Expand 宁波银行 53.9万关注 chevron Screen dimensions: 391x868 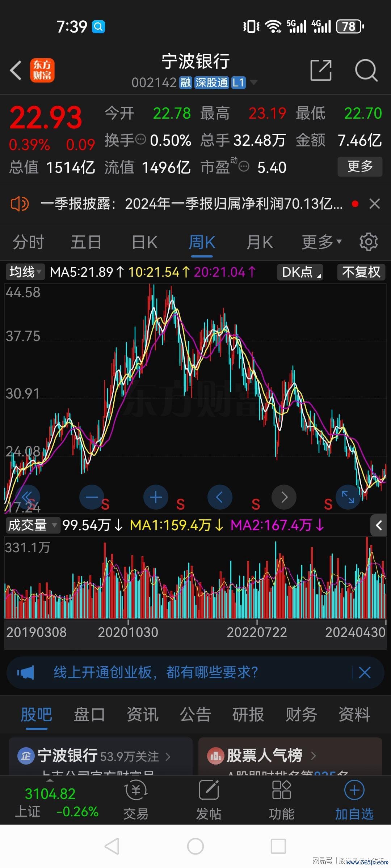(168, 756)
